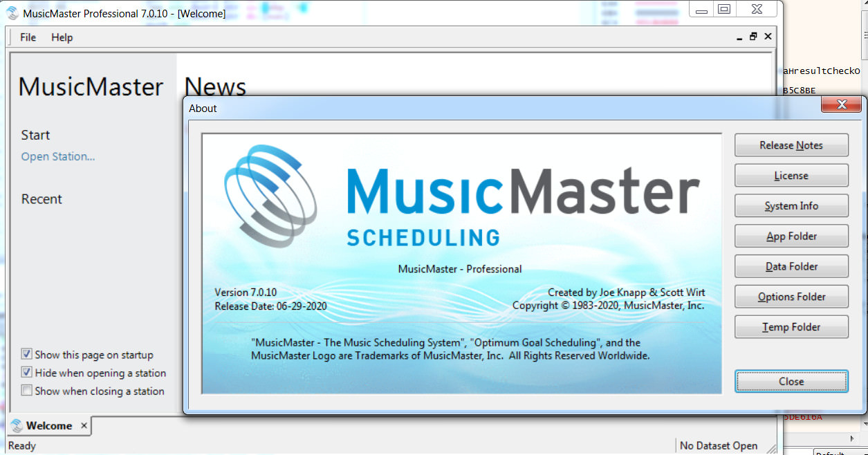Minimize the MusicMaster Professional main window
The height and width of the screenshot is (455, 868).
[x=702, y=9]
